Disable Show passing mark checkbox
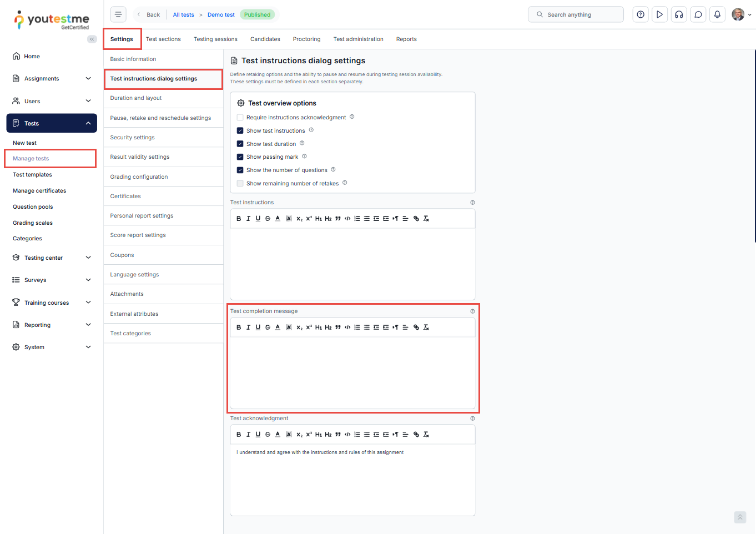Screen dimensions: 756x534 pos(240,157)
